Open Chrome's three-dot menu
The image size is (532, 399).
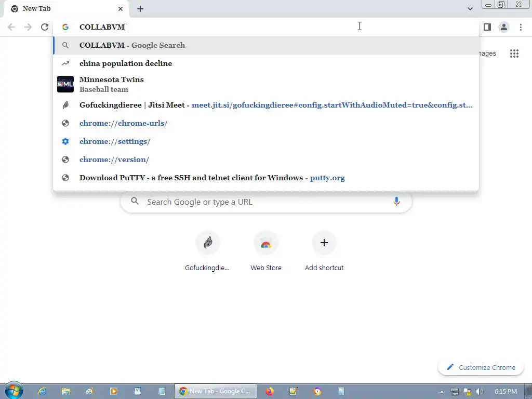point(521,27)
